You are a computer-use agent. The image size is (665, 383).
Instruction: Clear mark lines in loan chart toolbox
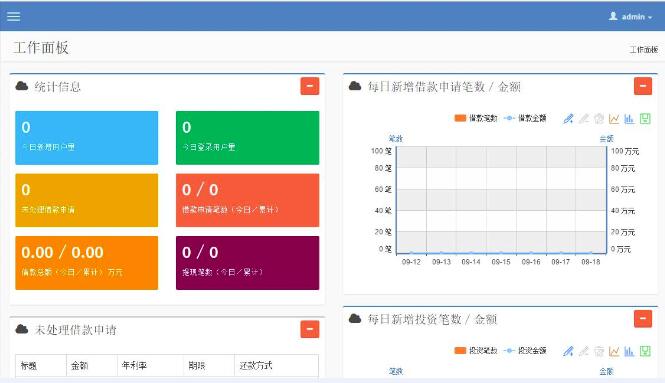(599, 119)
